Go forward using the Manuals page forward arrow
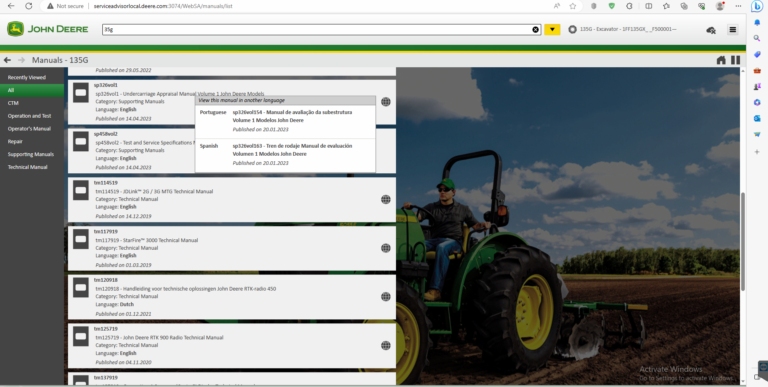Screen dimensions: 768x387 pos(21,60)
